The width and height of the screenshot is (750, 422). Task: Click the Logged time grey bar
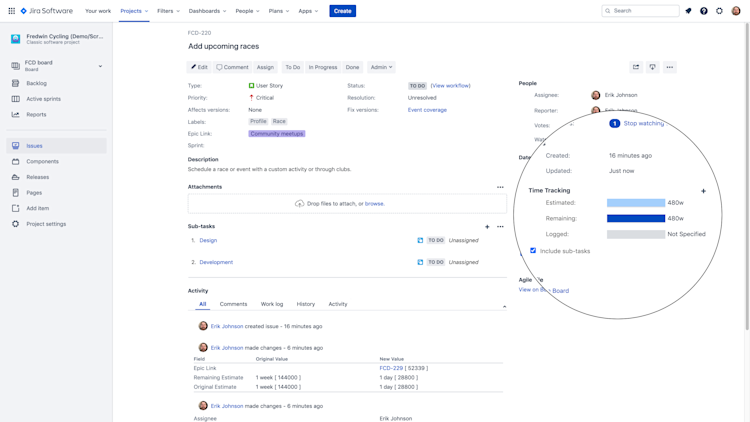[x=636, y=234]
